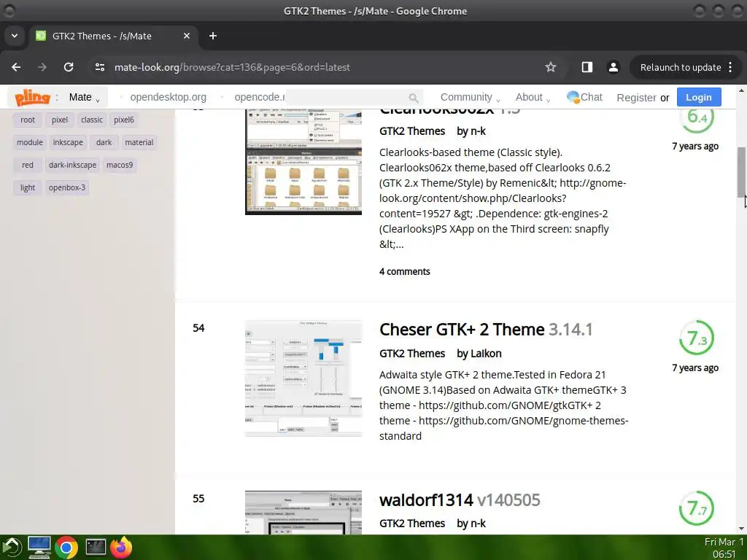Image resolution: width=747 pixels, height=560 pixels.
Task: Click Relaunch to update
Action: [x=681, y=67]
